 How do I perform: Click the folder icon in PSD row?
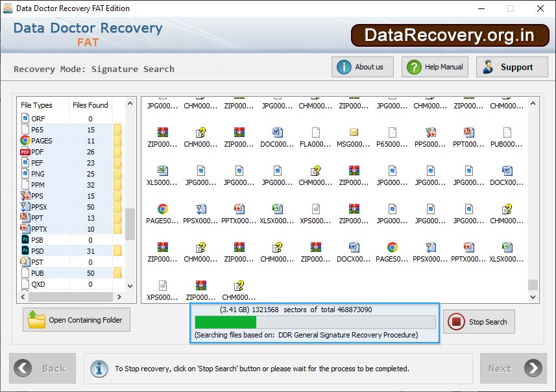[117, 251]
